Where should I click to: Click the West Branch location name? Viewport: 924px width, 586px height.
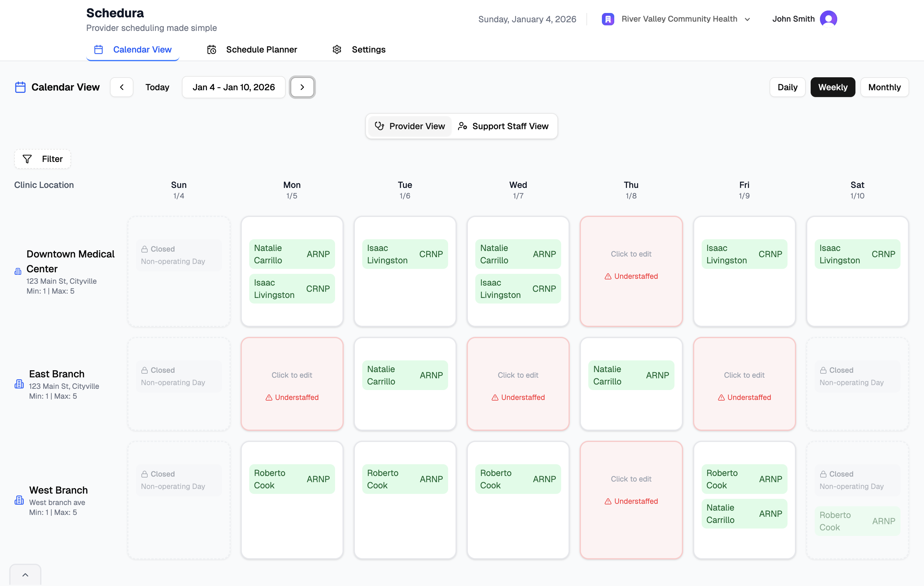click(58, 490)
